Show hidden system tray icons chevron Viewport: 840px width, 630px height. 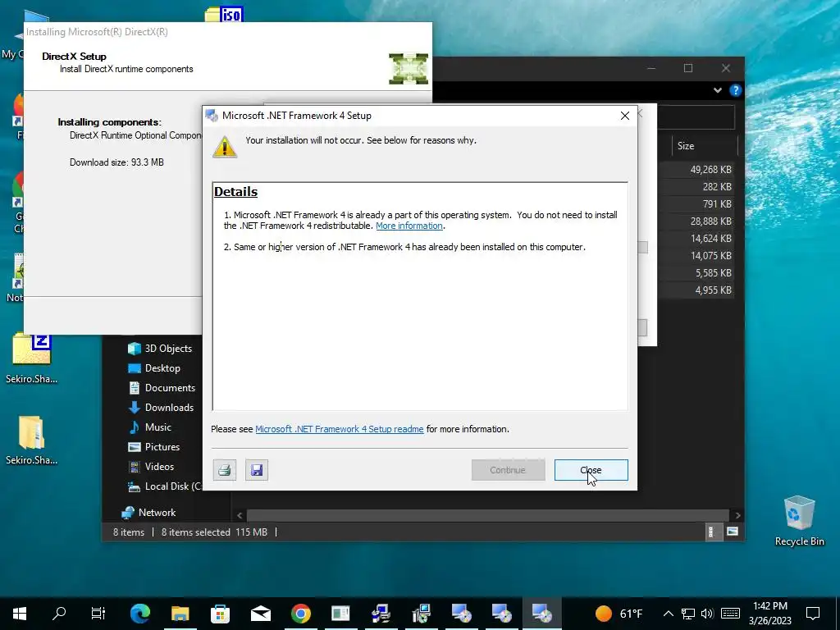pyautogui.click(x=668, y=614)
